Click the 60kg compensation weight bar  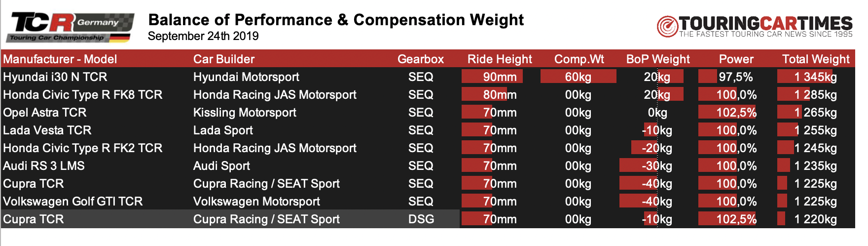pos(579,77)
